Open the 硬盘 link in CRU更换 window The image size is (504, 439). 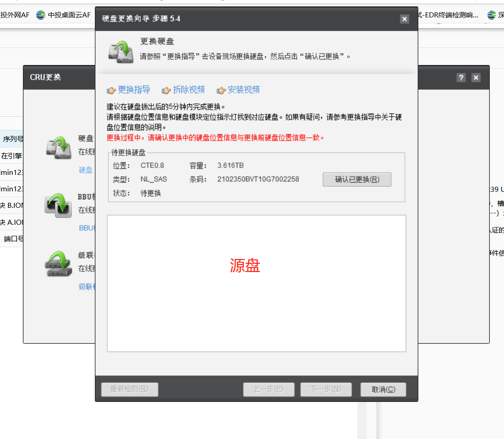(x=86, y=170)
